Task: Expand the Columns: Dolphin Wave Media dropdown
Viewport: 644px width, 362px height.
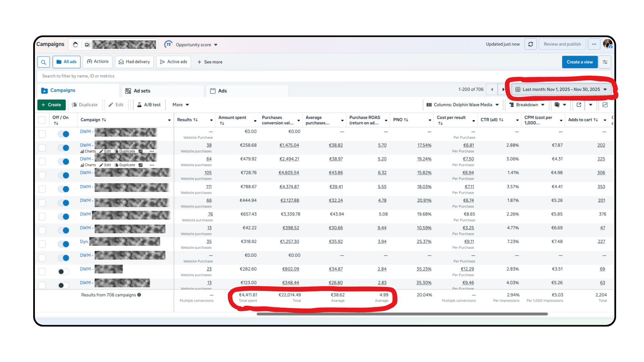Action: click(x=463, y=105)
